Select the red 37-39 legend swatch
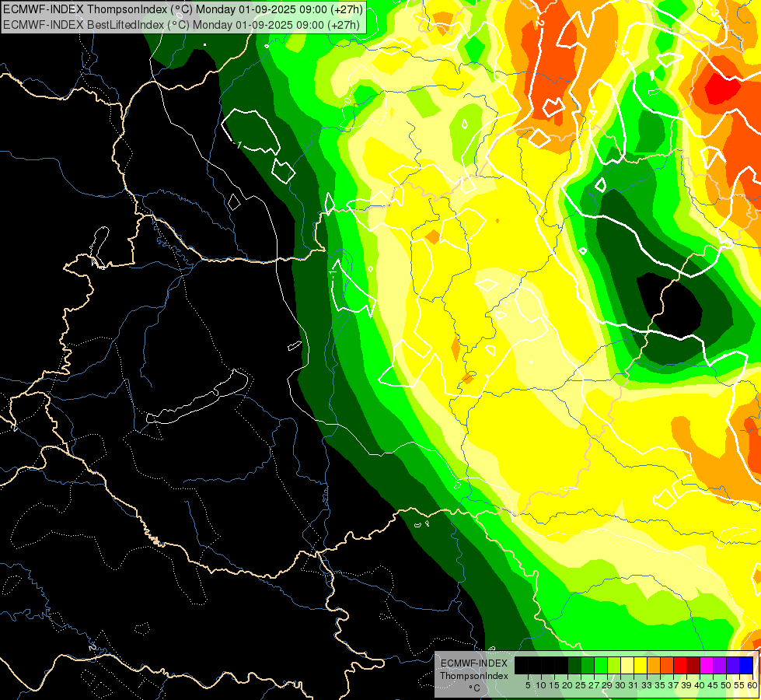Image resolution: width=761 pixels, height=700 pixels. coord(680,665)
